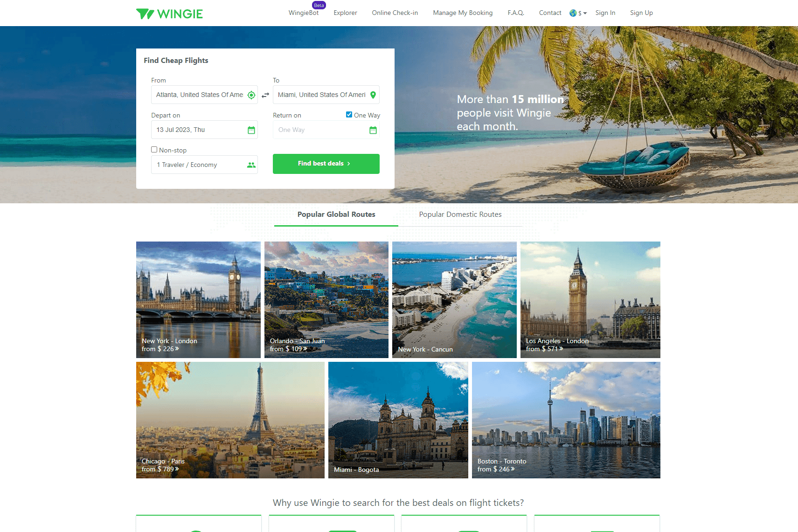Open the F.A.Q. page
This screenshot has height=532, width=798.
click(x=516, y=13)
